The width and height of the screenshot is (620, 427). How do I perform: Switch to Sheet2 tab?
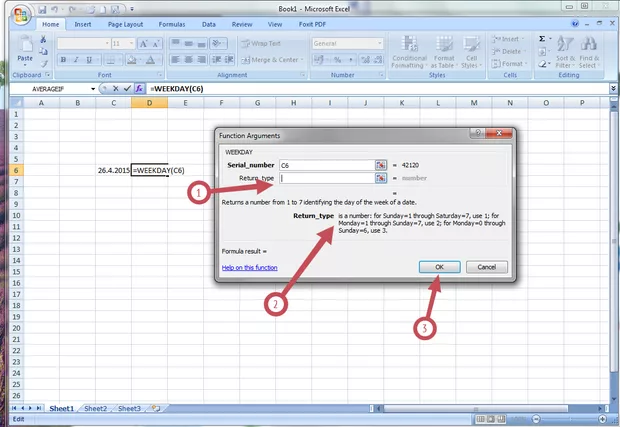(x=95, y=408)
